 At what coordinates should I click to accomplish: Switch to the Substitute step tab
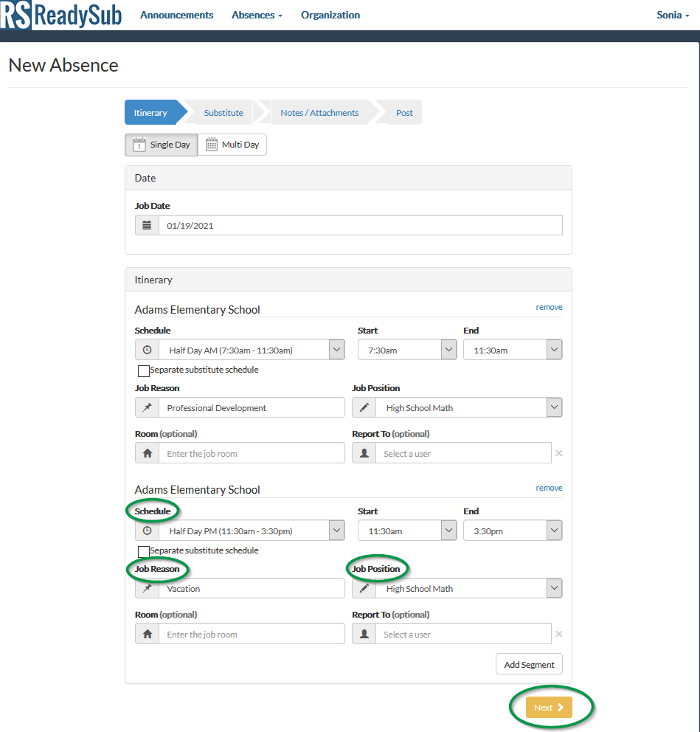tap(223, 112)
